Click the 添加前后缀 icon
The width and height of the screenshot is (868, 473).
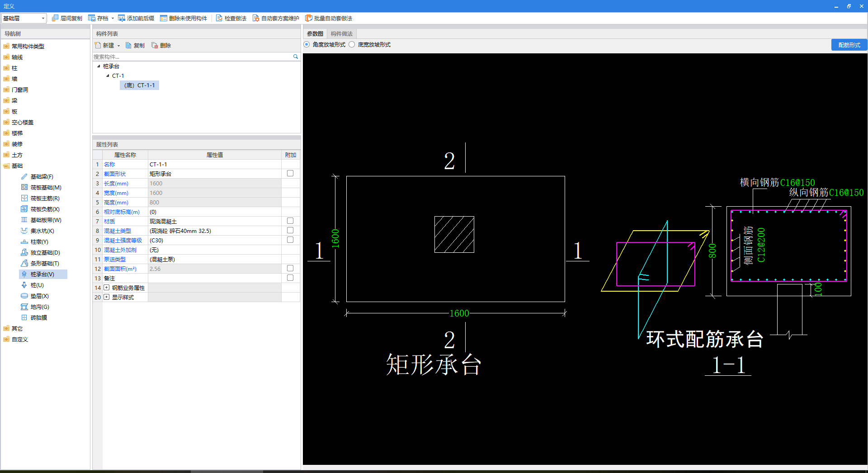click(x=122, y=18)
